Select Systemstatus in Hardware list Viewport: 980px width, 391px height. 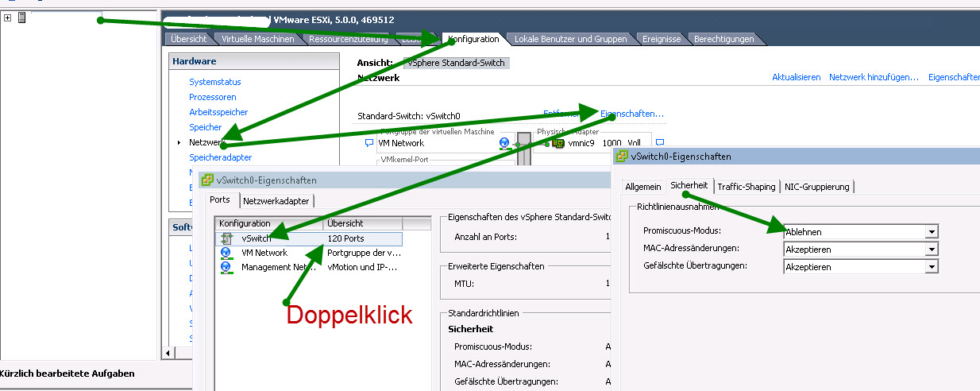coord(215,82)
